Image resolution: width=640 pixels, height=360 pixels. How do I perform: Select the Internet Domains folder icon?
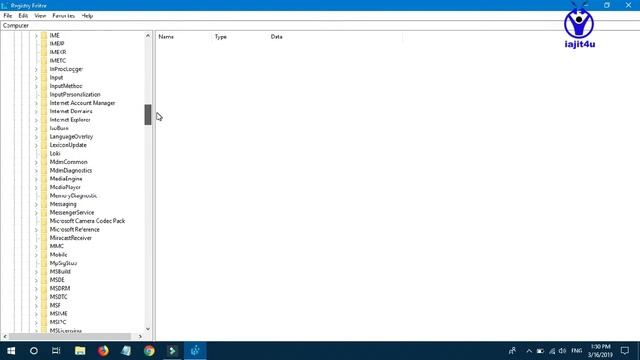coord(44,111)
